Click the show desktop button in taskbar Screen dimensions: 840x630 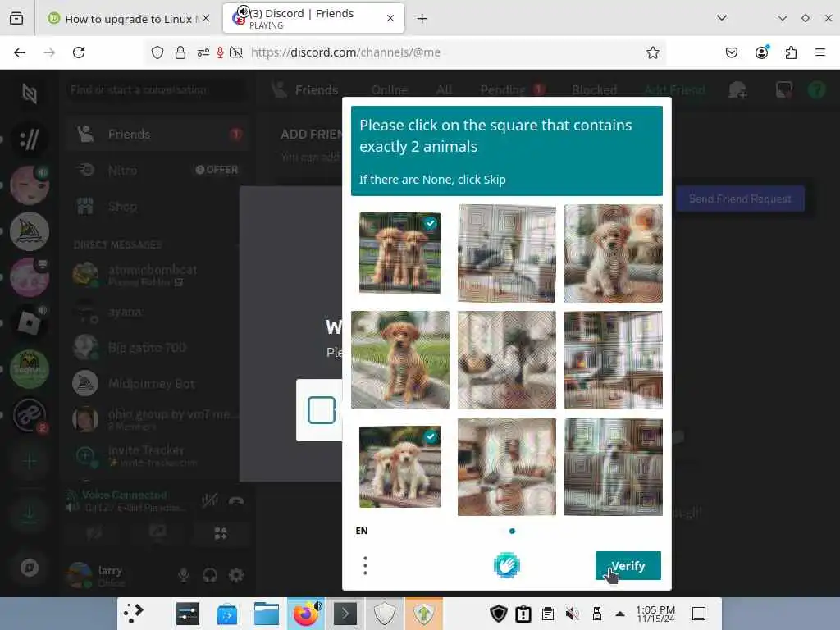click(x=699, y=614)
